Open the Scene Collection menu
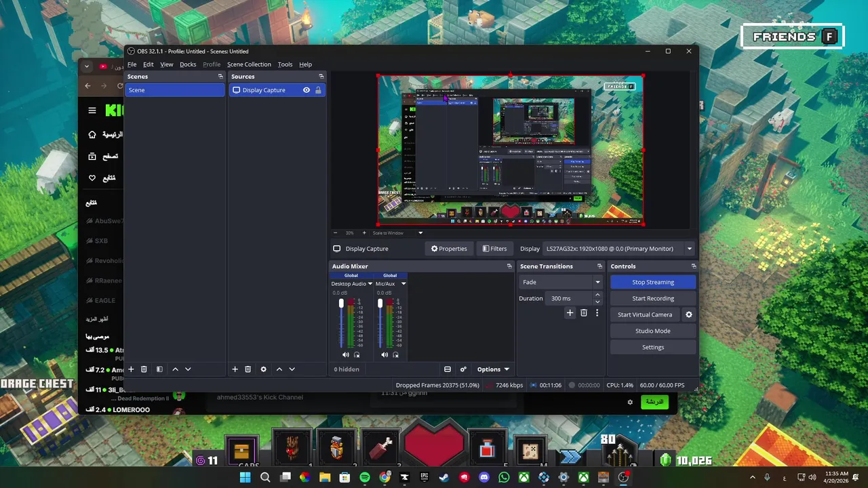This screenshot has width=868, height=488. (x=249, y=64)
